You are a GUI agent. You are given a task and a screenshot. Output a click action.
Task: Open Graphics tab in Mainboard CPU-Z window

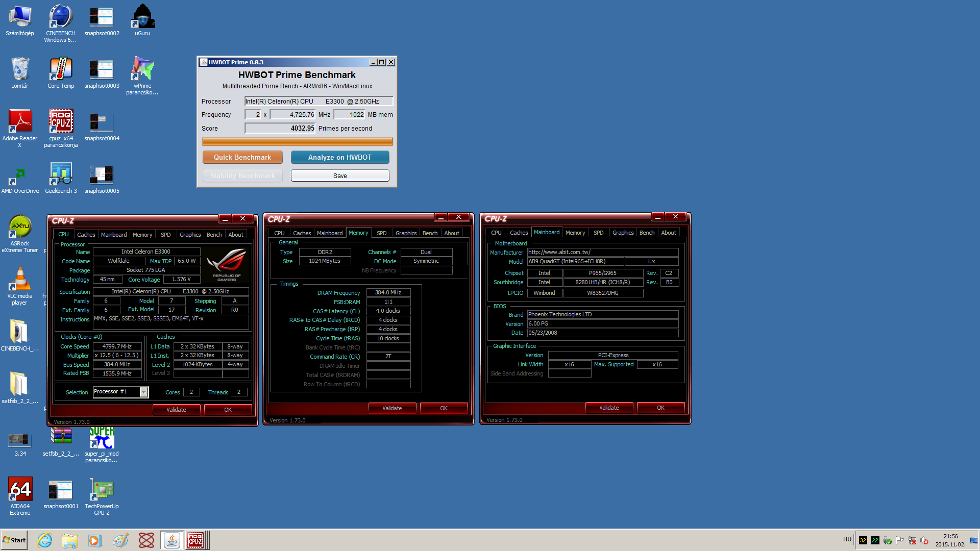tap(623, 233)
